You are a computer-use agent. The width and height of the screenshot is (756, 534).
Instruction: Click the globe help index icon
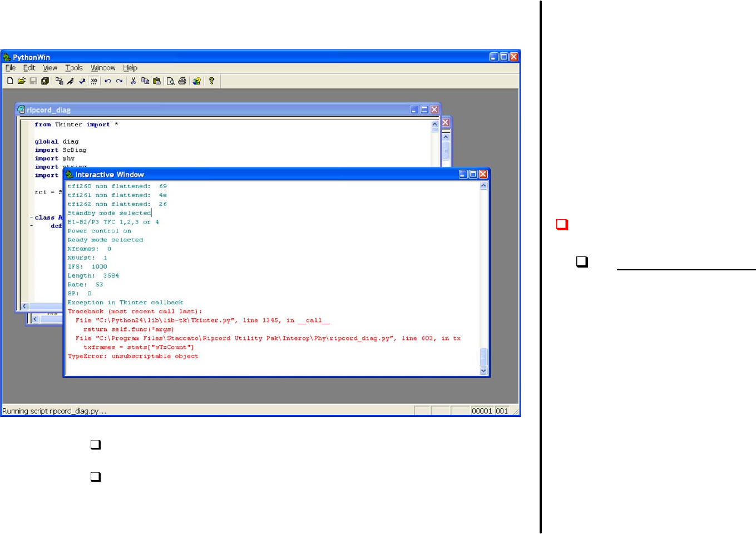(196, 81)
